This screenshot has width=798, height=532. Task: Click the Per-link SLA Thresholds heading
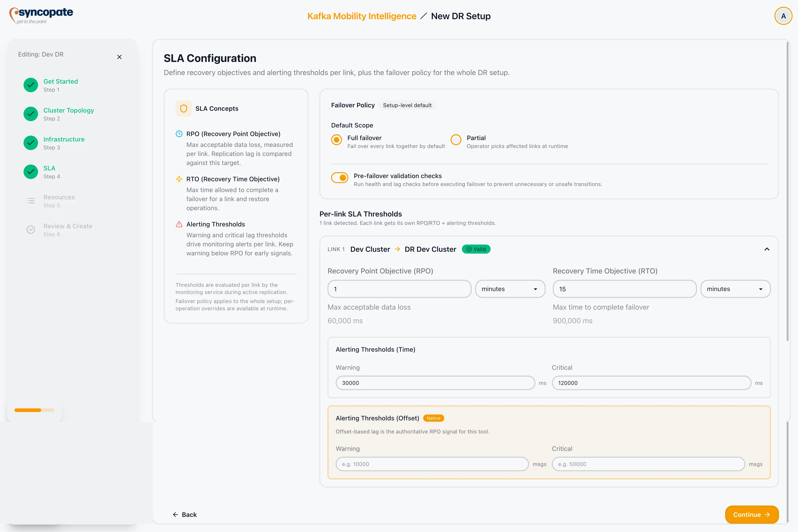pos(361,214)
